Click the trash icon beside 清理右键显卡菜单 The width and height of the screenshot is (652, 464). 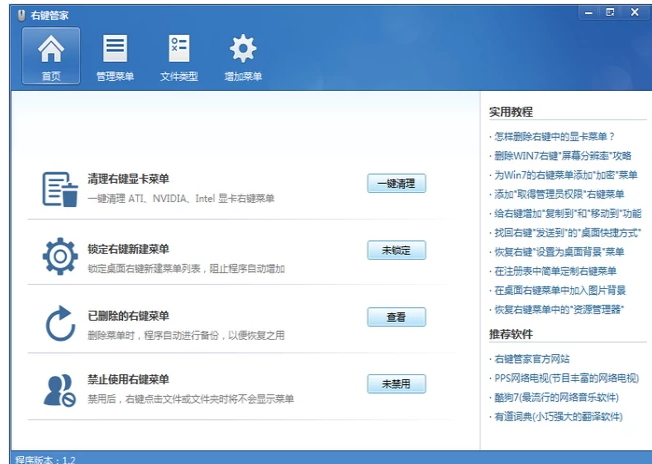pyautogui.click(x=59, y=189)
